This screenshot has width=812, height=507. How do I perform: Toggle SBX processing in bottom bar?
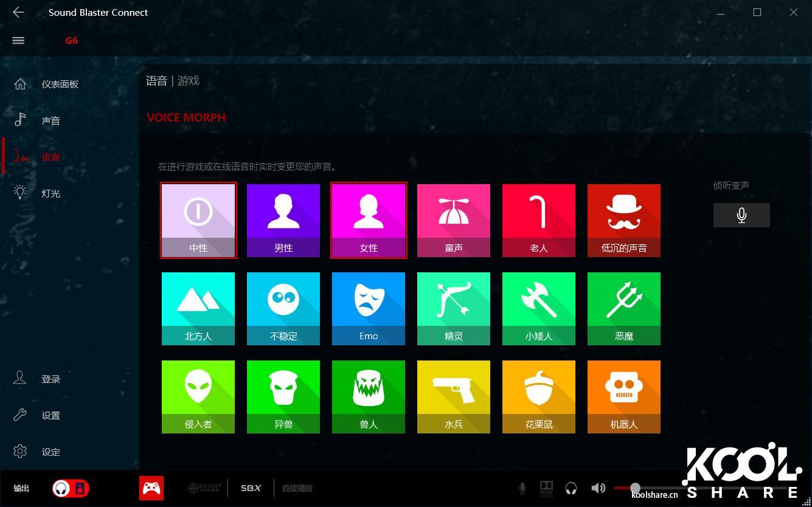pyautogui.click(x=251, y=488)
